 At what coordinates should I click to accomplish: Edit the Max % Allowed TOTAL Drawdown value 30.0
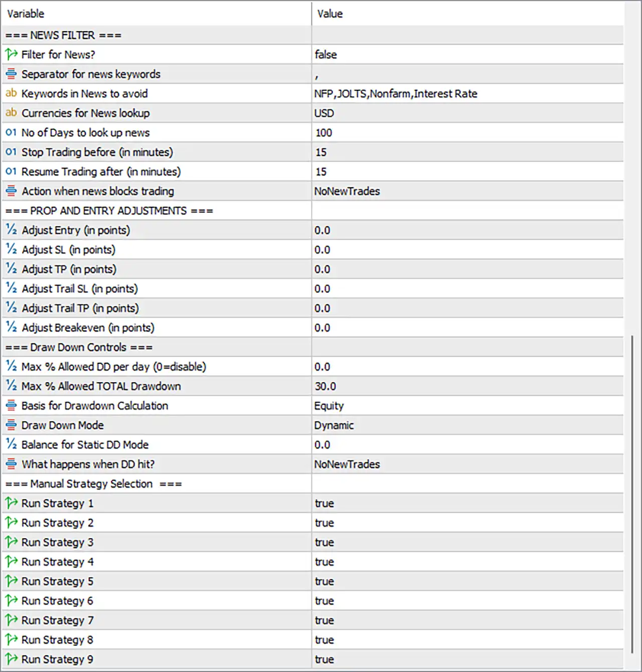[x=467, y=386]
